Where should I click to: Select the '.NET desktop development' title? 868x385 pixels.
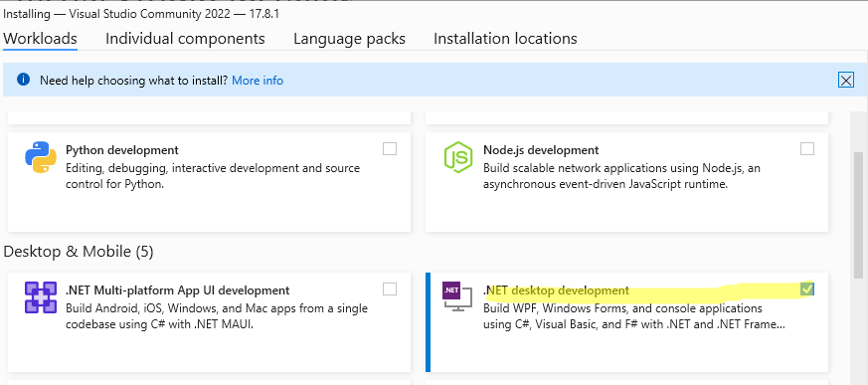pos(557,290)
